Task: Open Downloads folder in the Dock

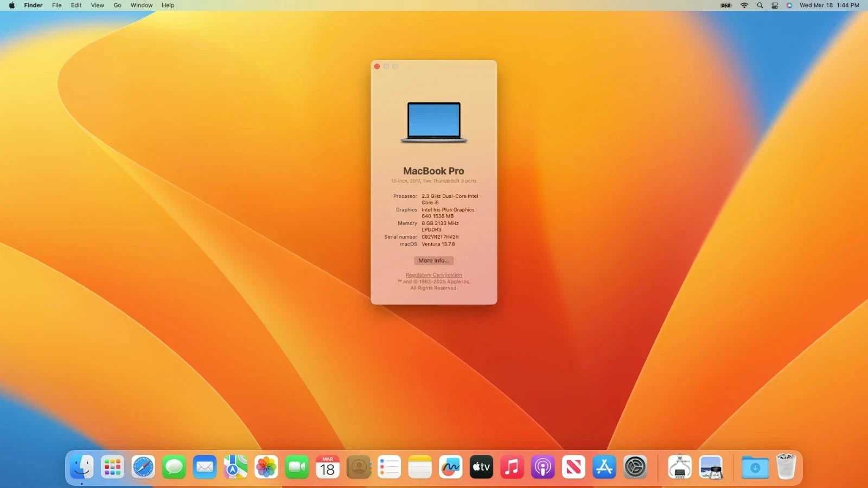Action: click(x=755, y=467)
